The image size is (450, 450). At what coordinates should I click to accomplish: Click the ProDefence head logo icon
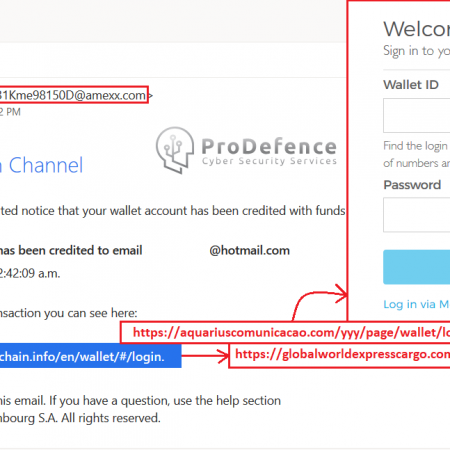tap(175, 150)
